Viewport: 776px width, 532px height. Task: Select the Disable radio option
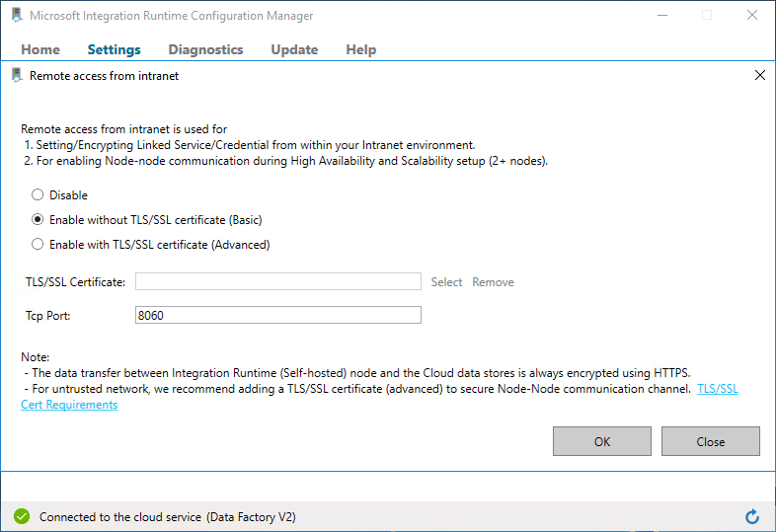(x=38, y=195)
